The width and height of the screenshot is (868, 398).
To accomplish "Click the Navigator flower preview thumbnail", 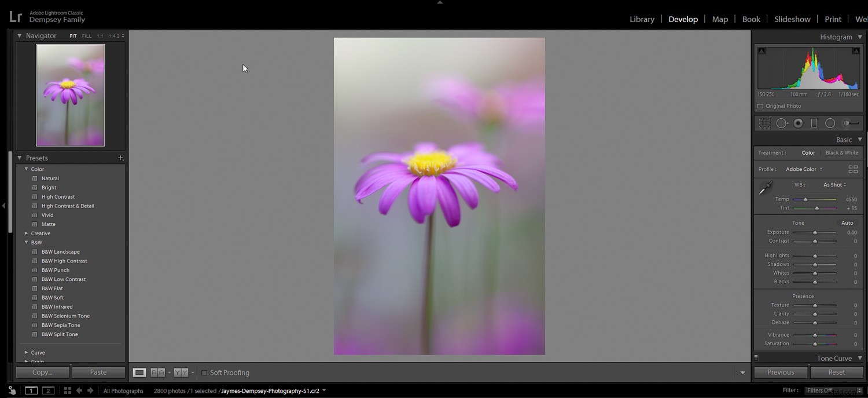I will [70, 95].
